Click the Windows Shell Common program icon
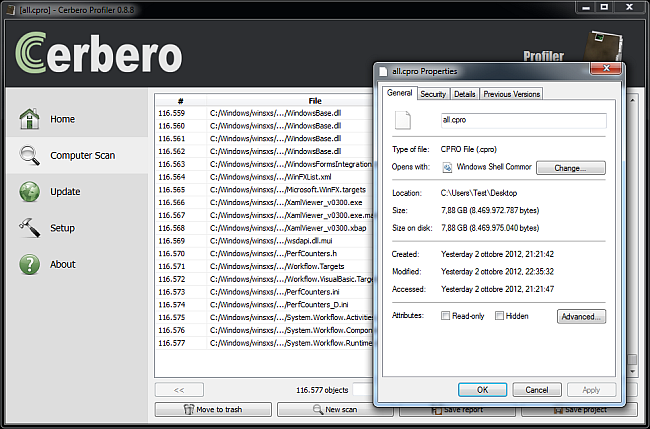The width and height of the screenshot is (650, 429). (x=447, y=167)
